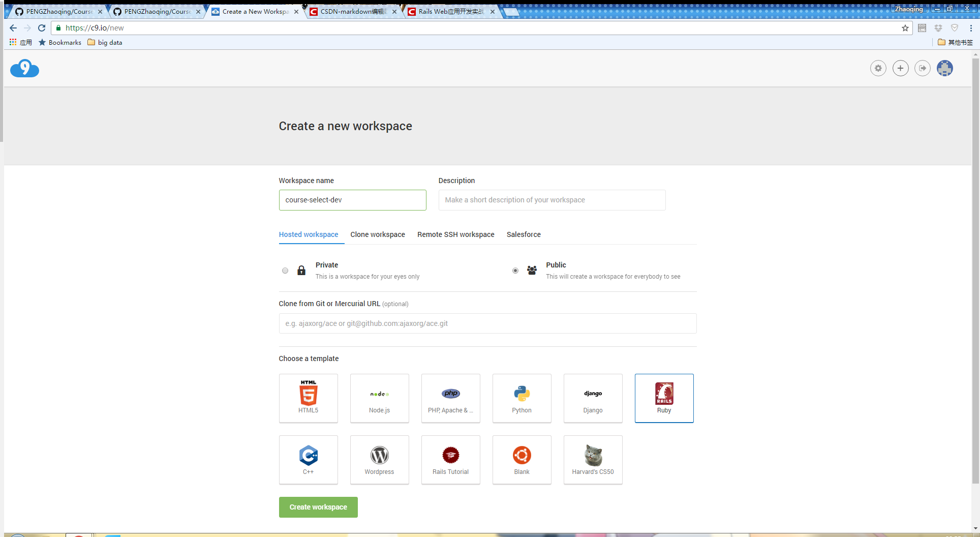Click the Dropbox extension icon

click(x=938, y=28)
